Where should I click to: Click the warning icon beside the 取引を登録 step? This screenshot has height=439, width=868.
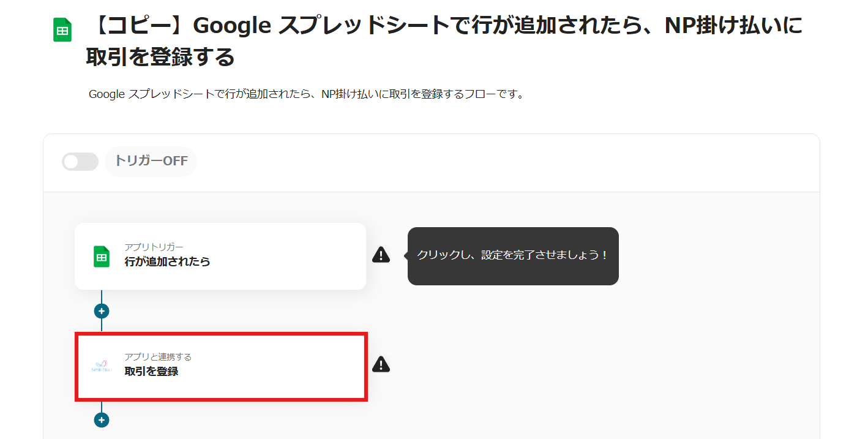click(381, 364)
